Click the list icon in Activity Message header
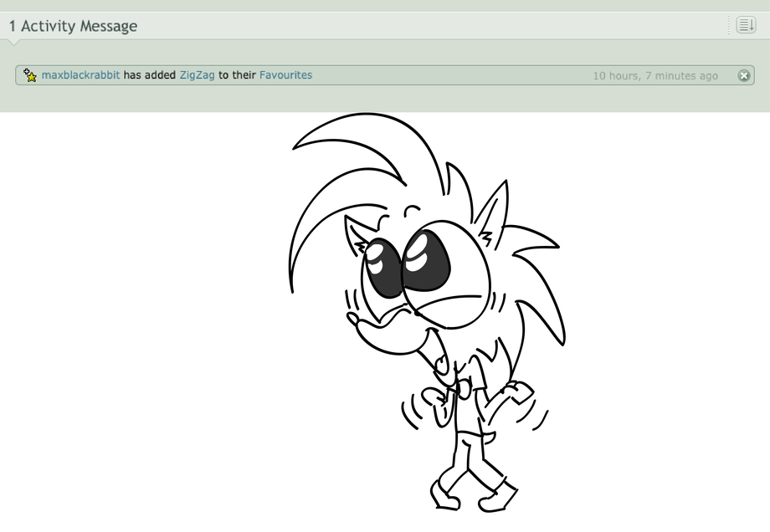Viewport: 770px width, 532px height. [x=745, y=25]
